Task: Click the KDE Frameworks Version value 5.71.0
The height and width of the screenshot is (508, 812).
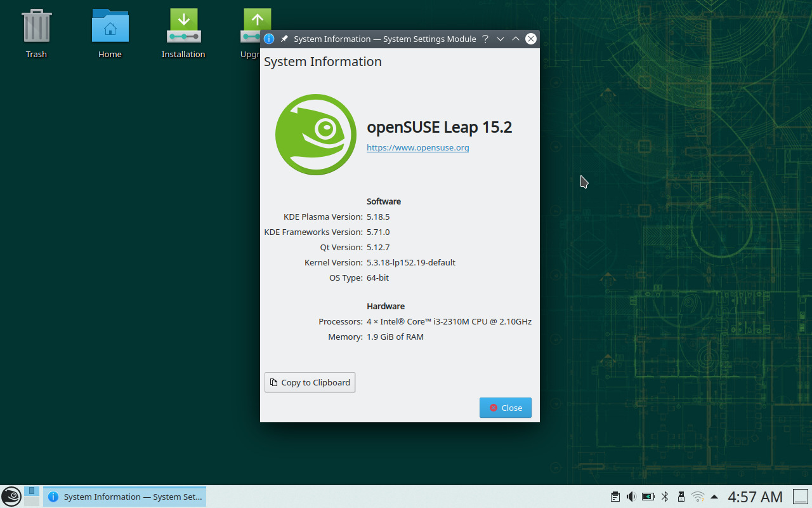Action: [378, 232]
